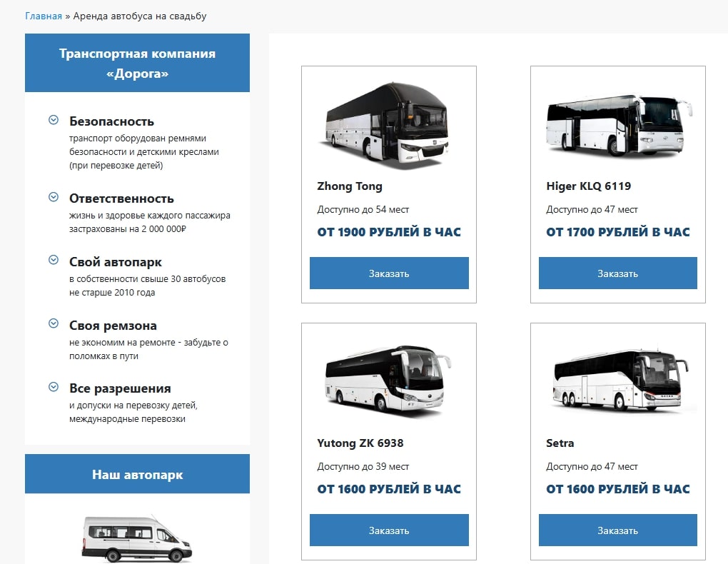Click the chevron icon beside Все разрешения

[x=54, y=386]
